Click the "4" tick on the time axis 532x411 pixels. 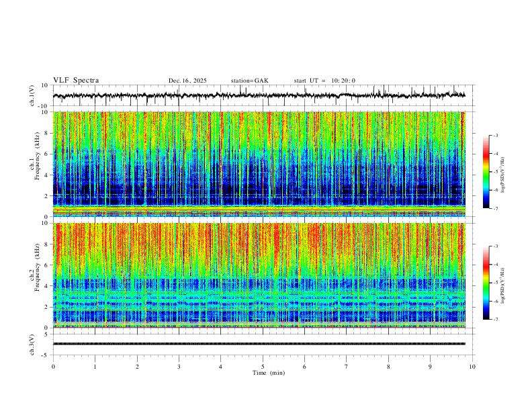220,367
